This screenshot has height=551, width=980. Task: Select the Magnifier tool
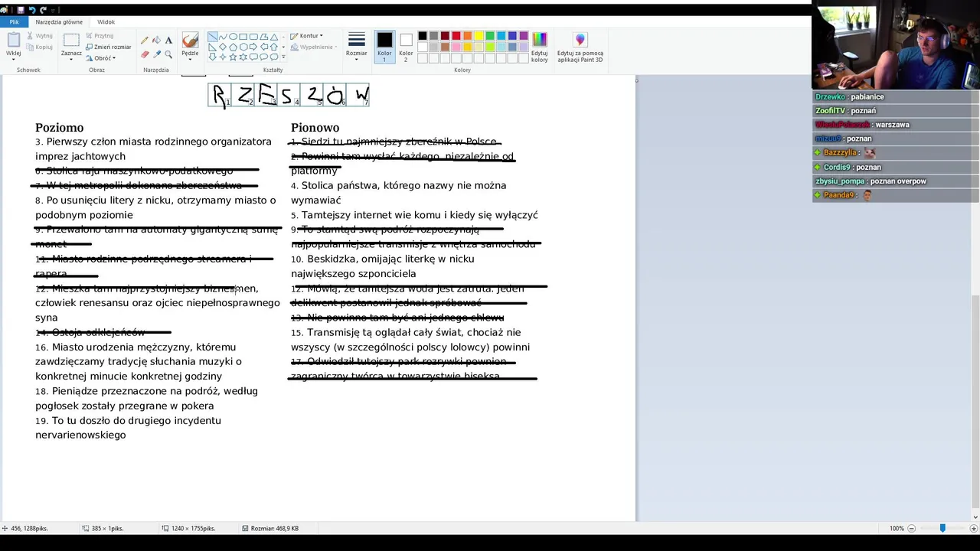[168, 54]
